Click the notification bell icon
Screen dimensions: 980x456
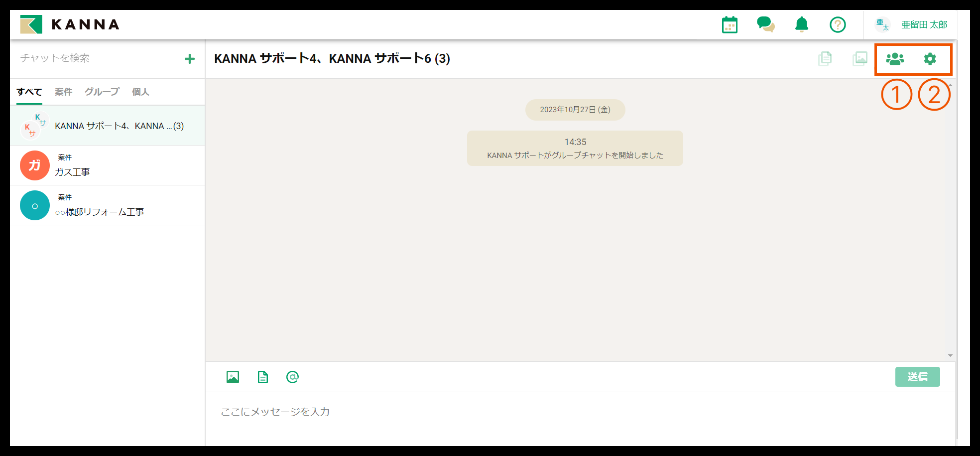tap(802, 24)
